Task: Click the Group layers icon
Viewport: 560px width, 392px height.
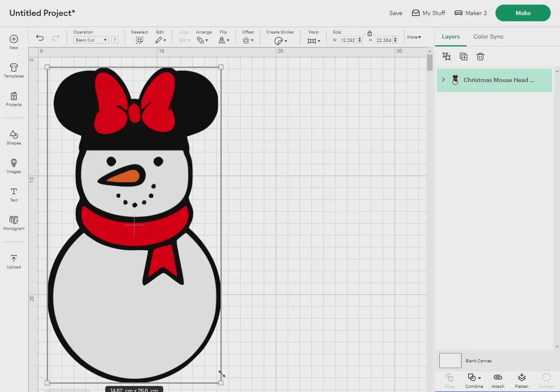Action: [447, 57]
